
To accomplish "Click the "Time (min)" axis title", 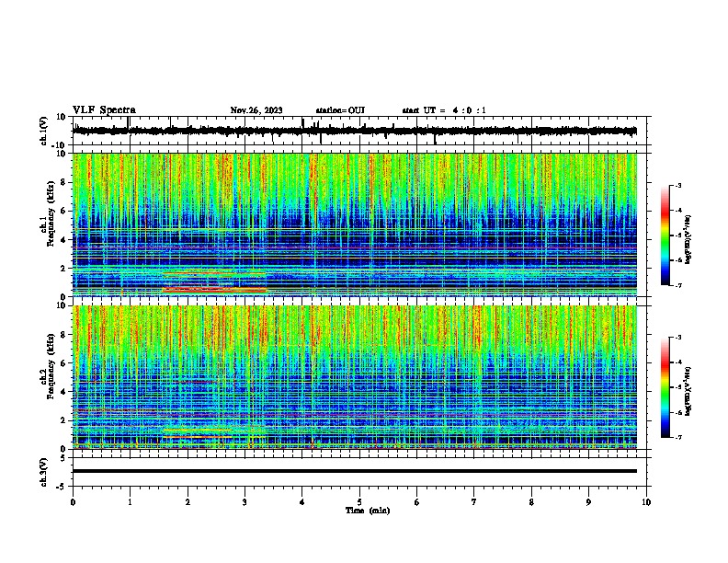I will pos(368,511).
